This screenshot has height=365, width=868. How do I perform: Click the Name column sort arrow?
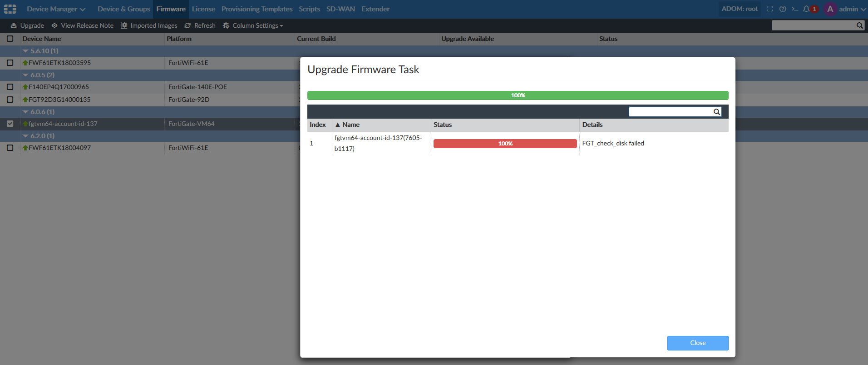[337, 125]
